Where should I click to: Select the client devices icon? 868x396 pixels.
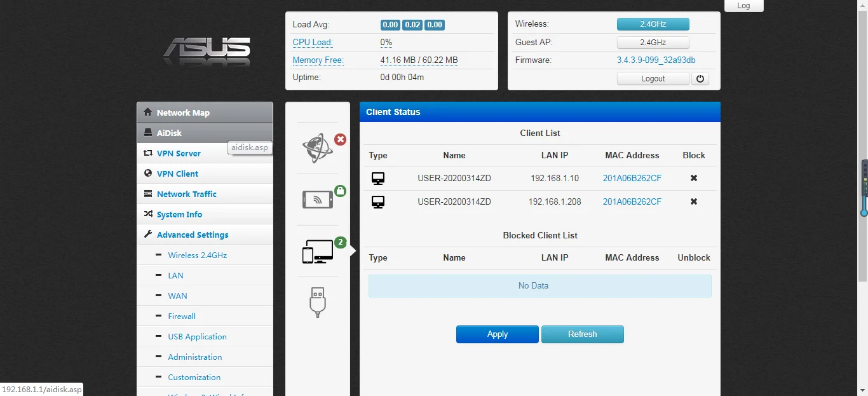(x=317, y=252)
